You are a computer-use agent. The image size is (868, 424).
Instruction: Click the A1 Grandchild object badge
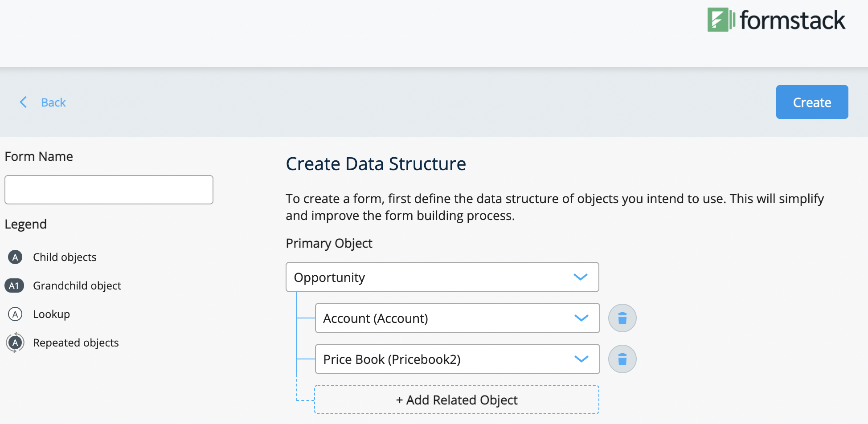pos(15,285)
